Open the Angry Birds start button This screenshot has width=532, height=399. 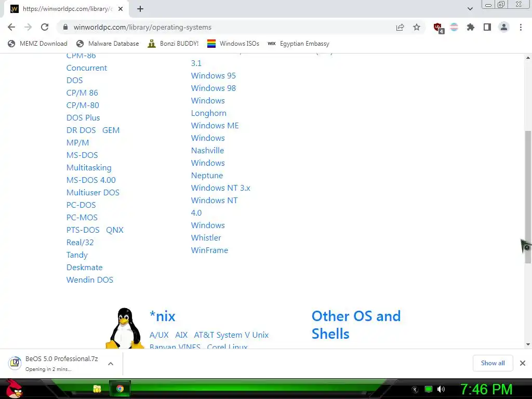pos(14,389)
